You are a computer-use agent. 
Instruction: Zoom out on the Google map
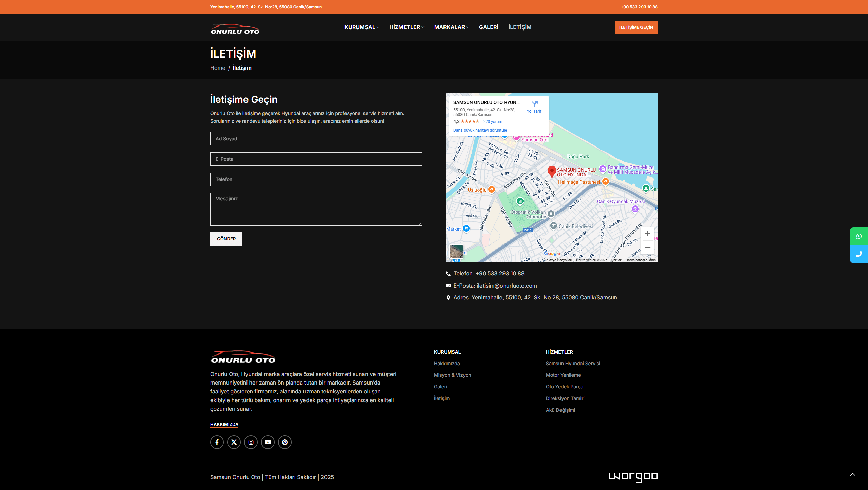648,248
